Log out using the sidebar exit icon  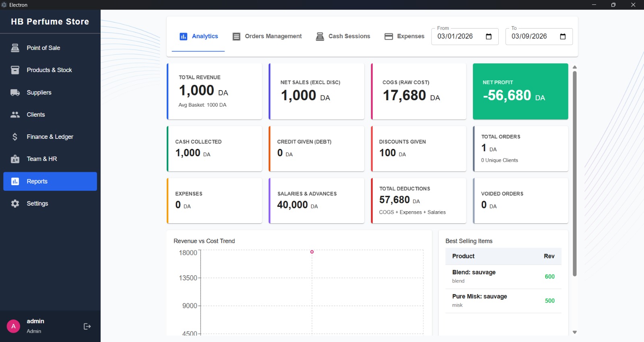pos(87,326)
